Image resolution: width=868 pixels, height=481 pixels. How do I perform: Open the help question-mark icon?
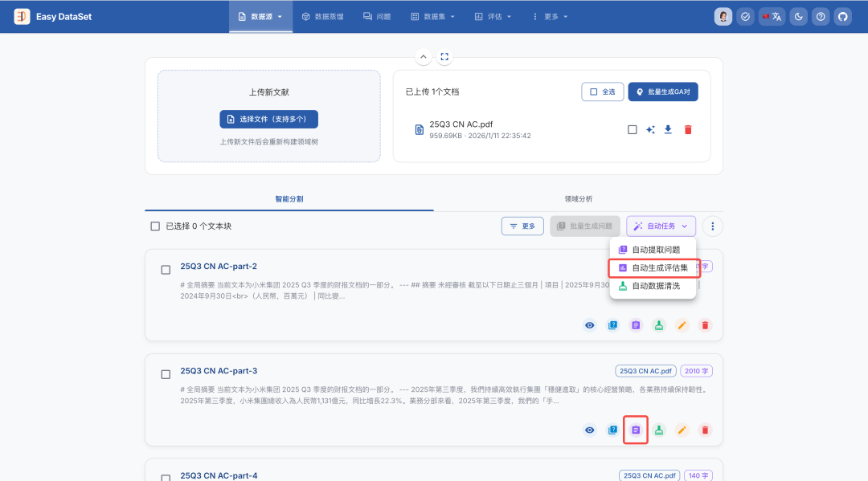tap(821, 17)
